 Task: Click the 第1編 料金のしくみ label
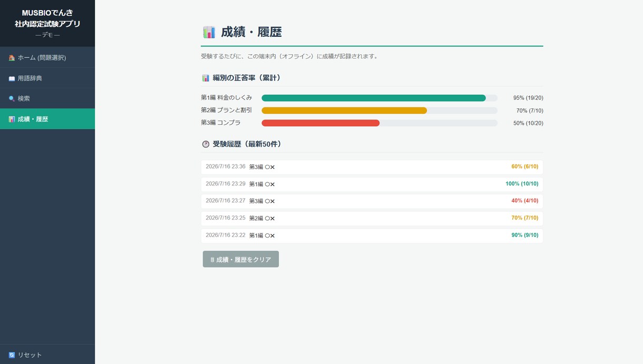[226, 98]
